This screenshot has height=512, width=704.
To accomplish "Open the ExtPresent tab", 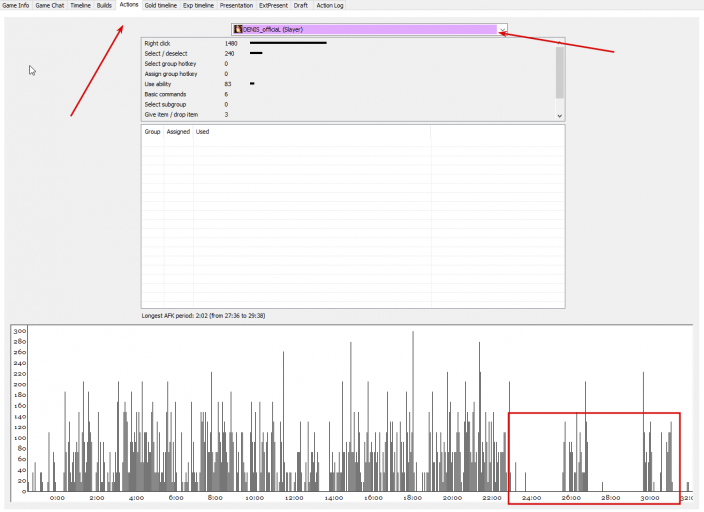I will 273,5.
